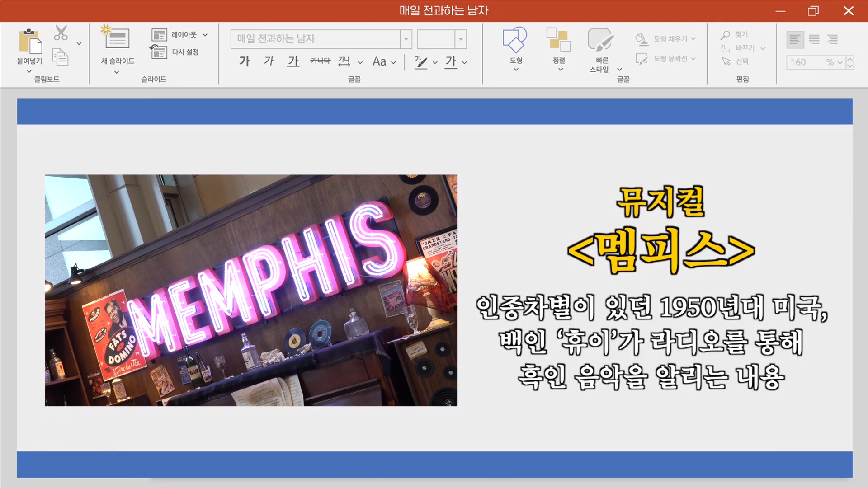
Task: Click Reset (다시 설정) button
Action: [184, 52]
